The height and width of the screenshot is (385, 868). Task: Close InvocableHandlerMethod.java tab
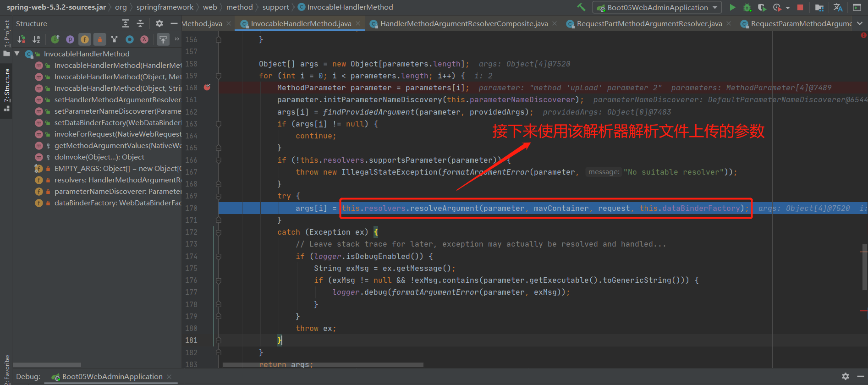358,23
